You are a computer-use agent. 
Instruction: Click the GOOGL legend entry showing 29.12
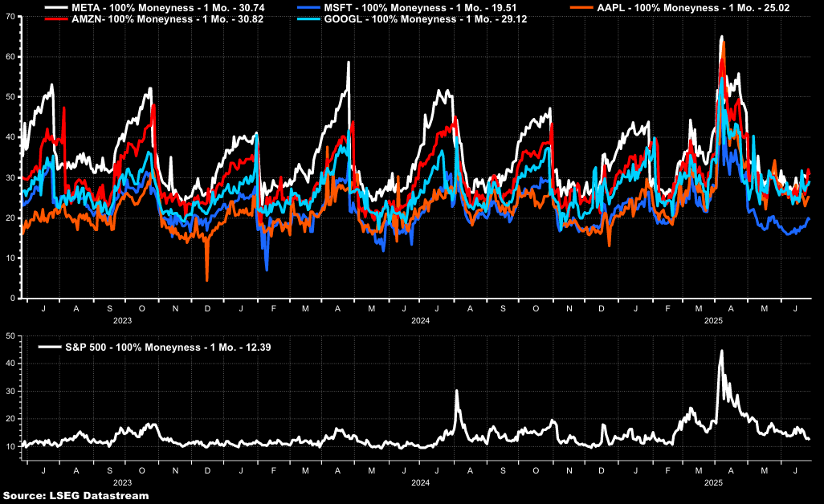(412, 19)
